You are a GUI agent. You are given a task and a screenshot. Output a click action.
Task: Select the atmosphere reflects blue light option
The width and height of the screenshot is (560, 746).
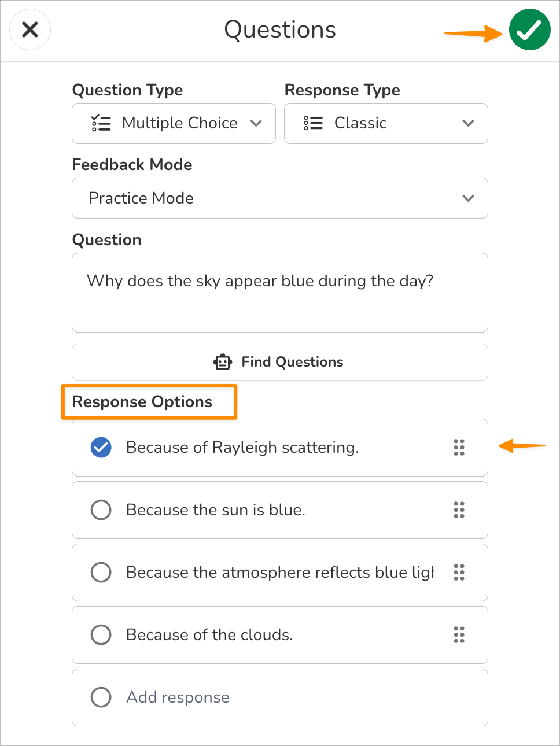click(101, 573)
